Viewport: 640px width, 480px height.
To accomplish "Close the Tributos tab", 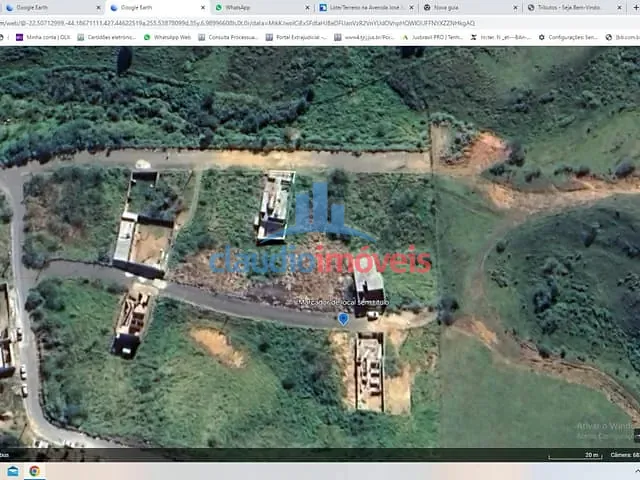I will coord(620,7).
